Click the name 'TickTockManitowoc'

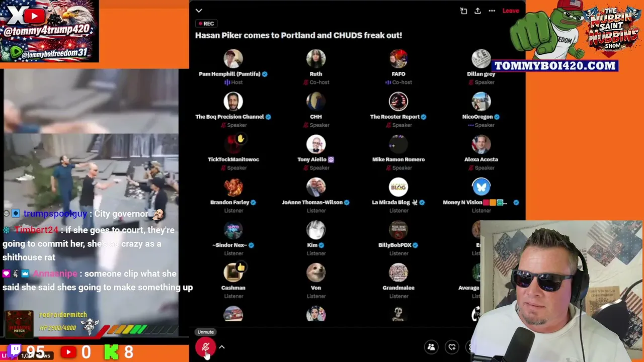click(233, 159)
